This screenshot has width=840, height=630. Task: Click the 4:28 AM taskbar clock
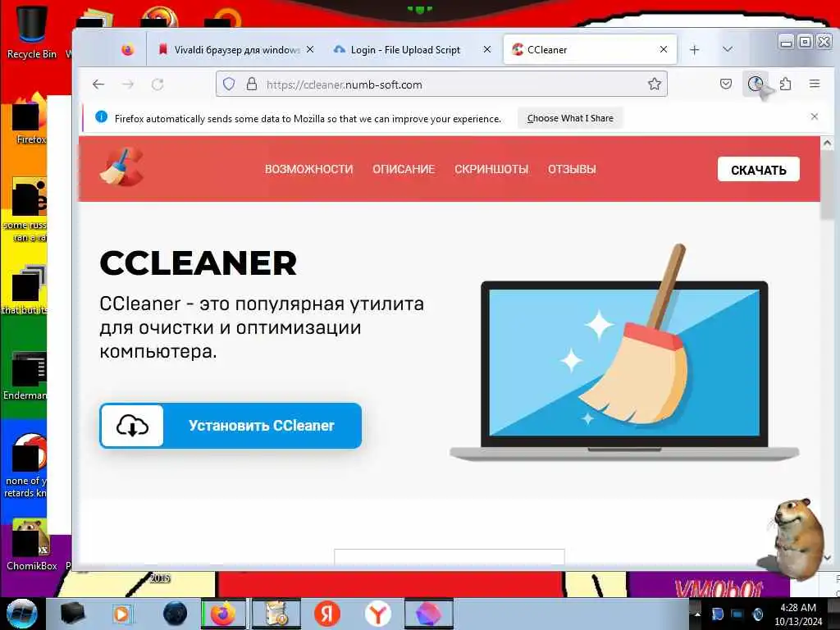pos(798,614)
